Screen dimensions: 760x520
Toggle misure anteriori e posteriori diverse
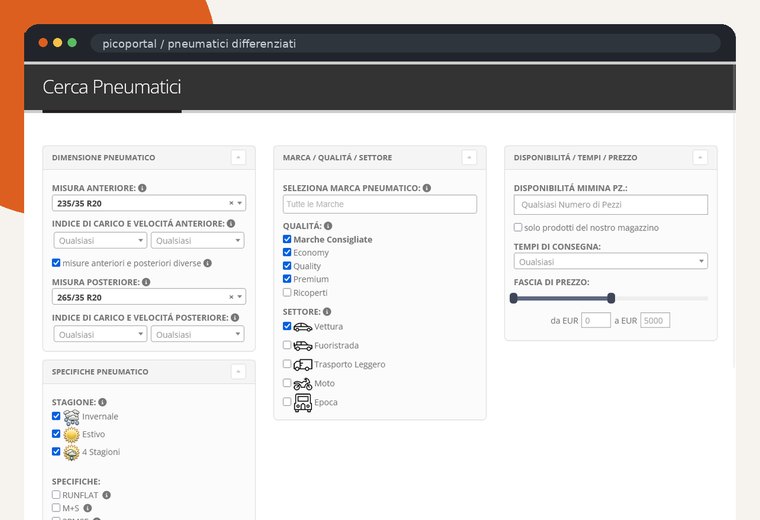pos(56,263)
